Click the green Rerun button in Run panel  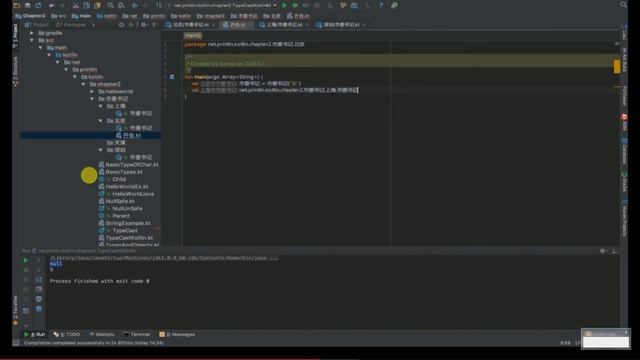pyautogui.click(x=25, y=260)
